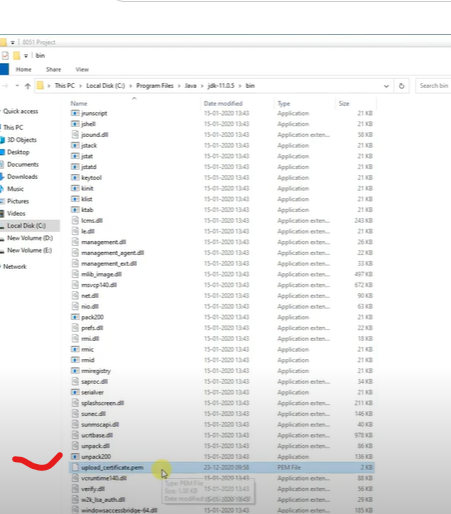
Task: Open quick access toolbar customize arrow
Action: coord(26,56)
